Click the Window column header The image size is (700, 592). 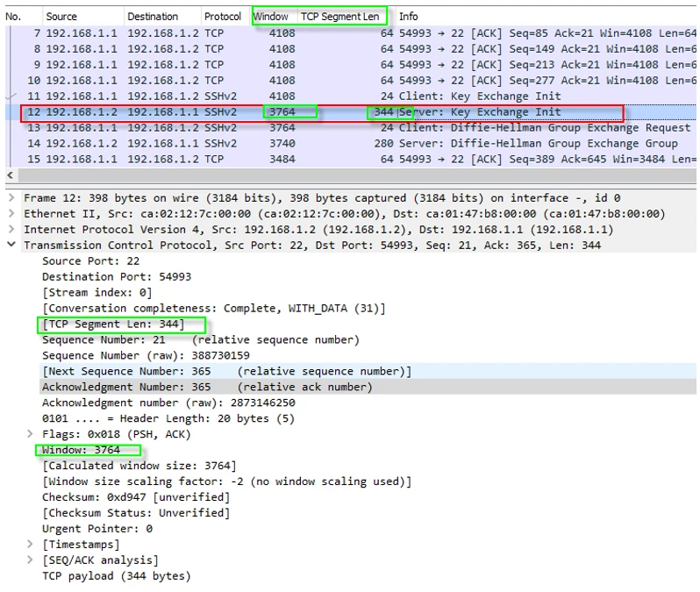[271, 17]
